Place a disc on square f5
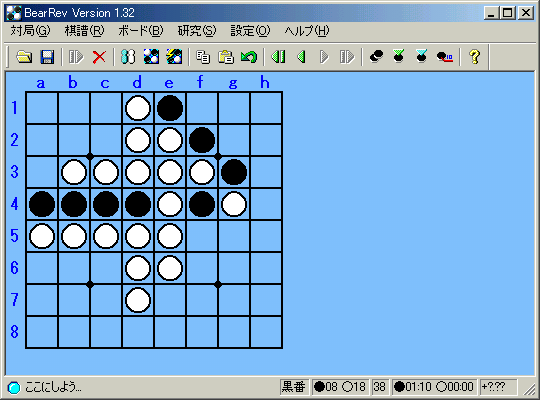 [x=202, y=236]
